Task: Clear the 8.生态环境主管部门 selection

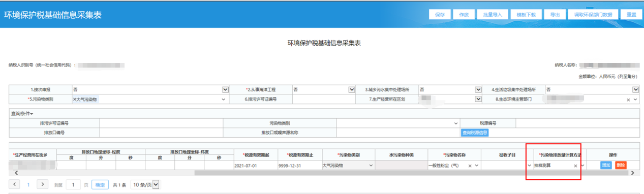Action: (x=628, y=100)
